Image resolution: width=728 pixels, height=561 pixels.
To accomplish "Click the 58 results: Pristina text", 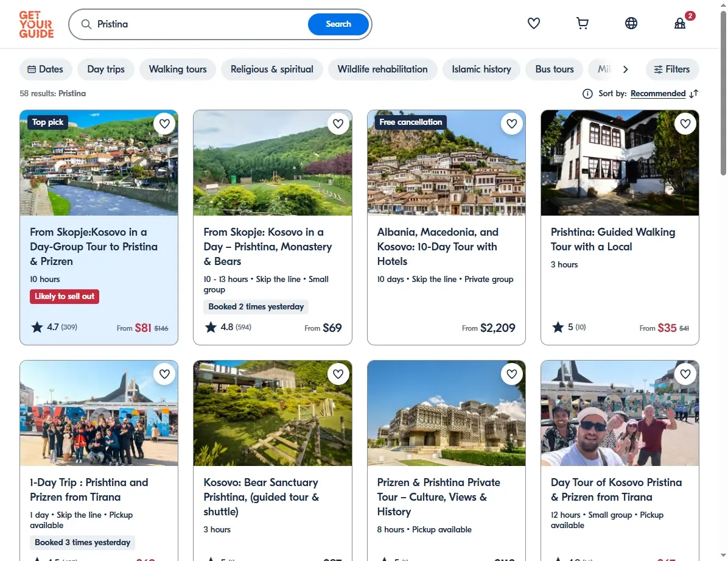I will [x=52, y=93].
